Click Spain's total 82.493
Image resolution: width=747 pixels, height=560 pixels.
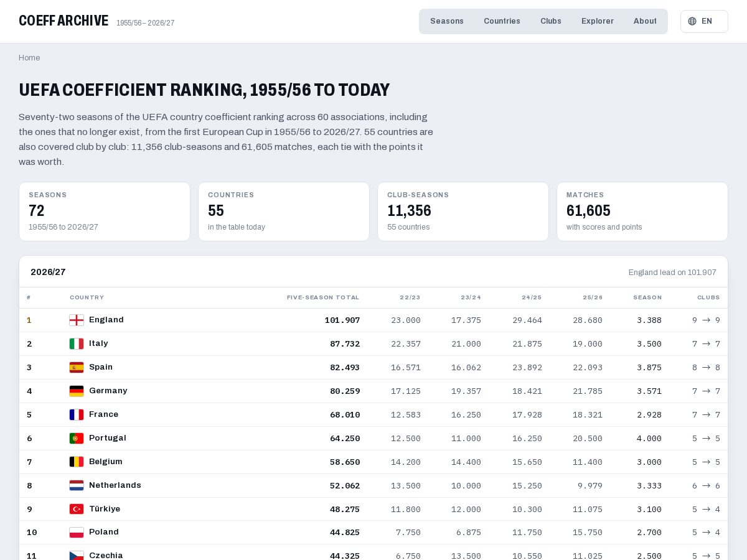pos(345,368)
